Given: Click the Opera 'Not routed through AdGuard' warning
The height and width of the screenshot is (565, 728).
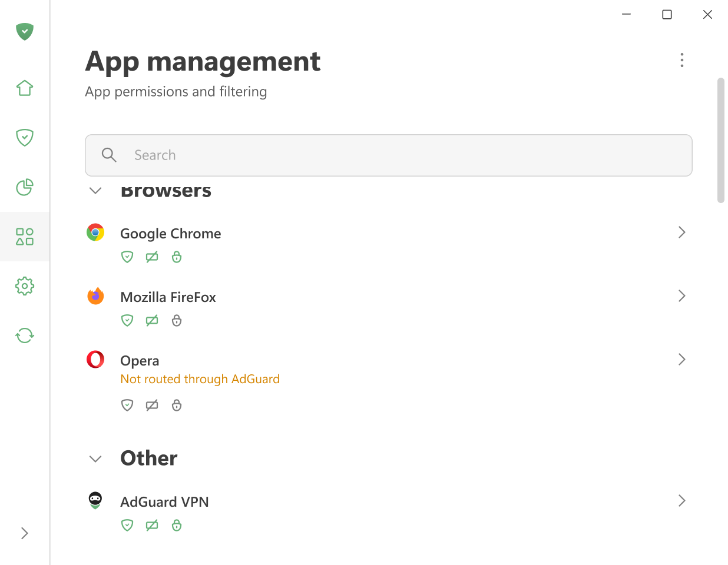Looking at the screenshot, I should (x=200, y=379).
